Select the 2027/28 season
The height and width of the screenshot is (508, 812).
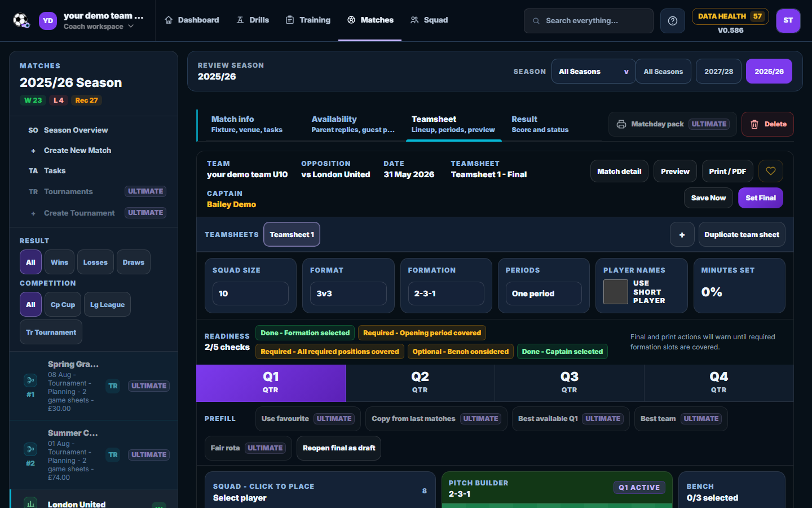pos(718,71)
